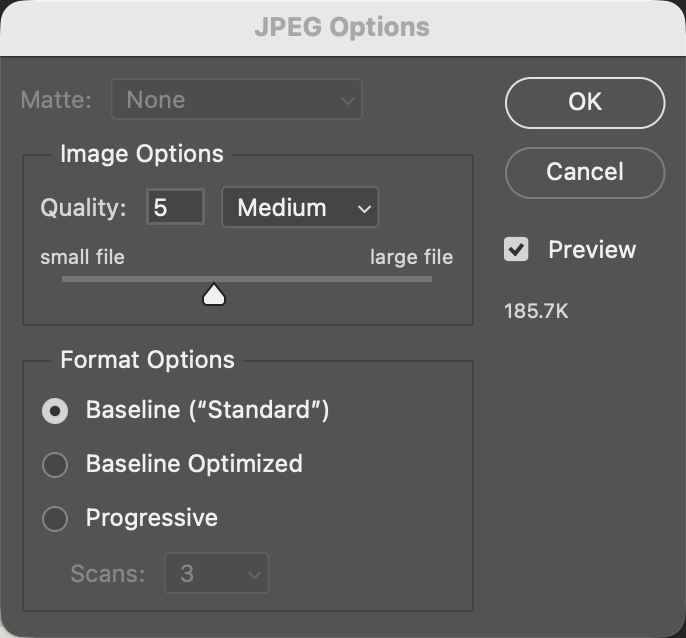Click the Quality value input field
Screen dimensions: 686x638
point(175,207)
